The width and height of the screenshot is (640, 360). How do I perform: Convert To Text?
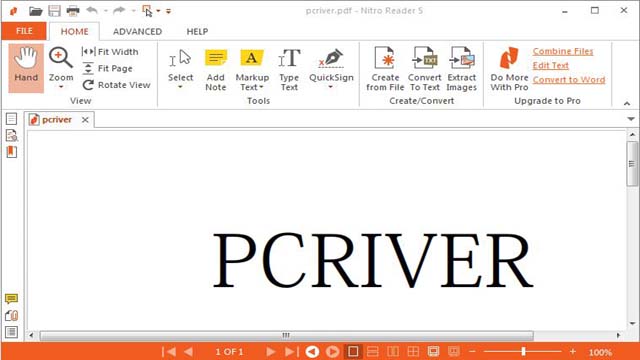pyautogui.click(x=424, y=69)
